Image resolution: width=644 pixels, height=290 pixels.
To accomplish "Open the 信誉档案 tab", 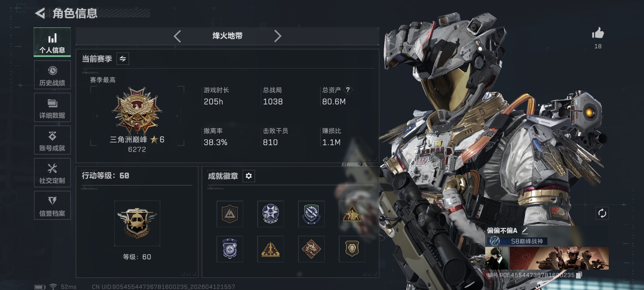I will point(52,205).
